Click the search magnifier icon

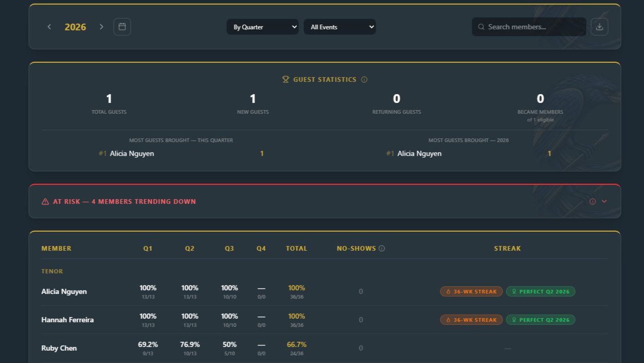[481, 27]
